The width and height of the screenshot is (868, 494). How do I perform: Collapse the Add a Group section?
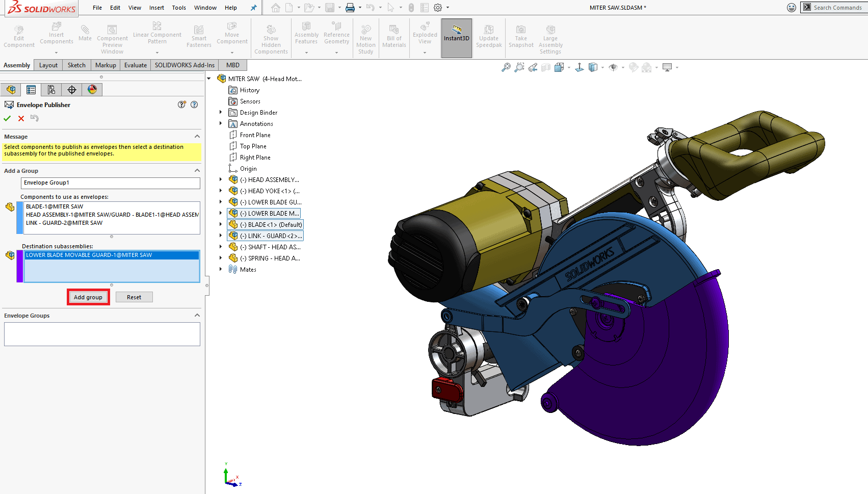coord(197,171)
